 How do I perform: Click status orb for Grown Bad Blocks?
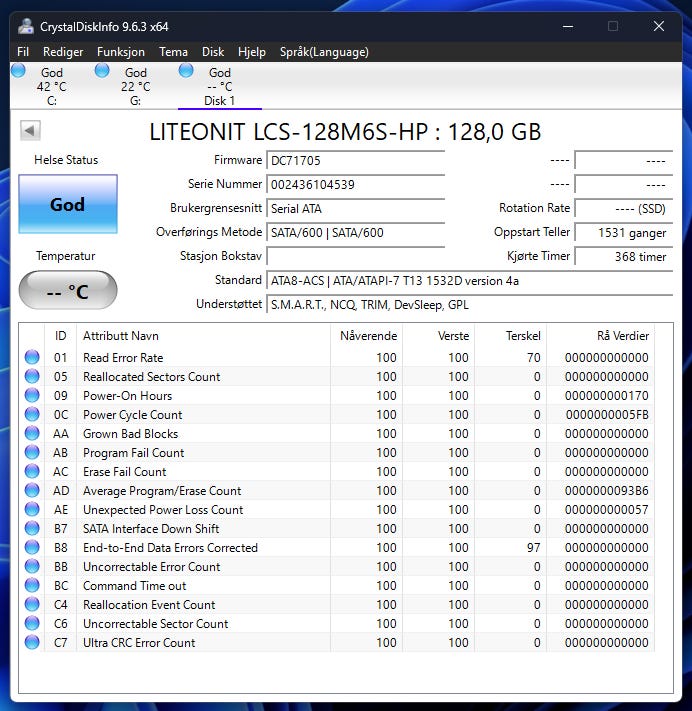32,434
